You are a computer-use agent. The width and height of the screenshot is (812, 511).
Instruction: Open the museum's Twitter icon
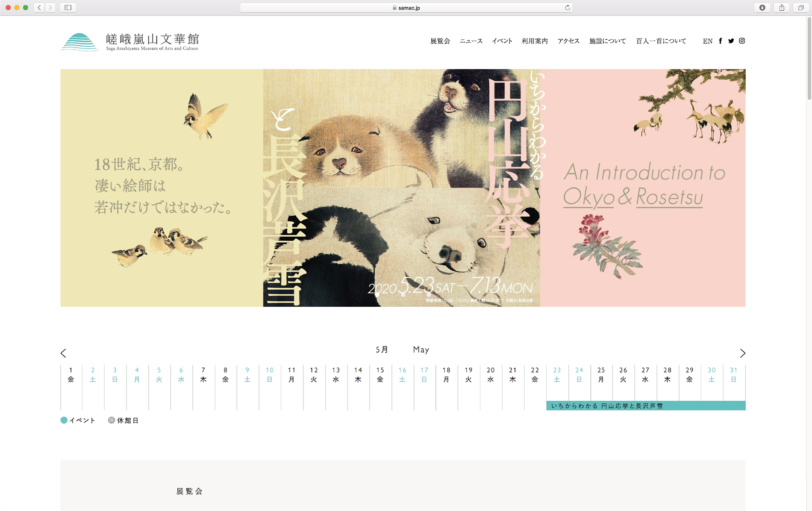731,41
